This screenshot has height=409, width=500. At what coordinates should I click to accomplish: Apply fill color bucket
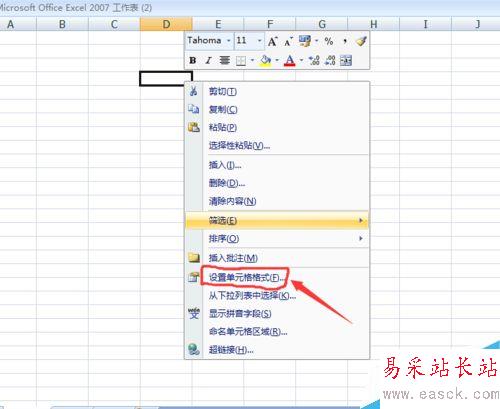[265, 60]
